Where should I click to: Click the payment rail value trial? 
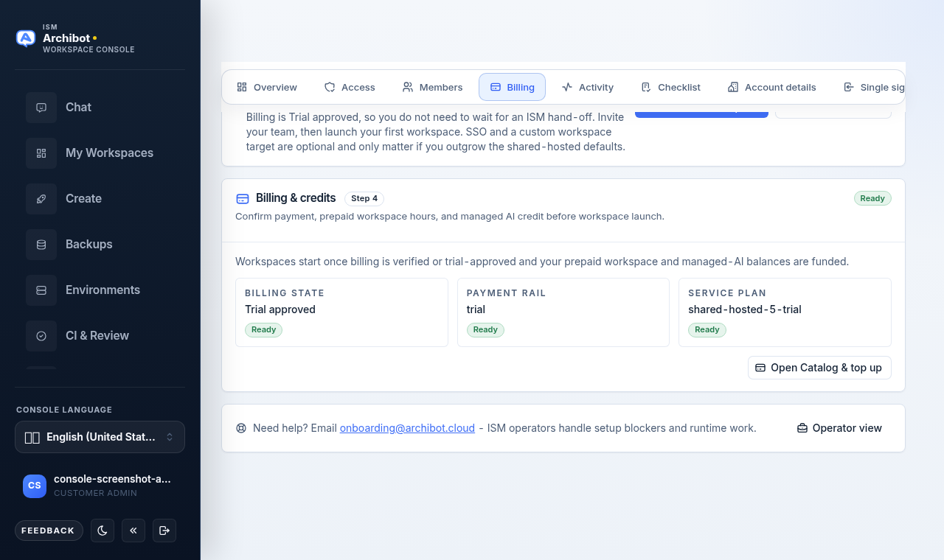pos(476,309)
